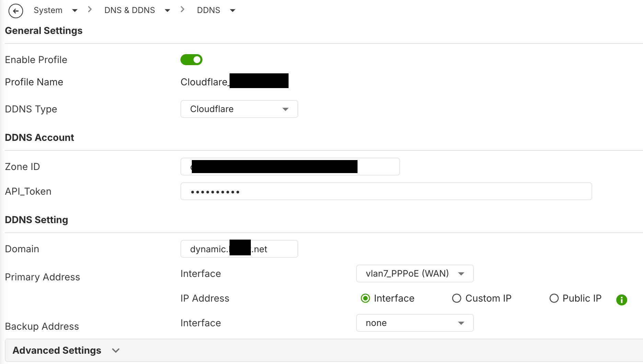Open the vlan7_PPPoE (WAN) interface dropdown
Screen dimensions: 643x364
point(415,274)
